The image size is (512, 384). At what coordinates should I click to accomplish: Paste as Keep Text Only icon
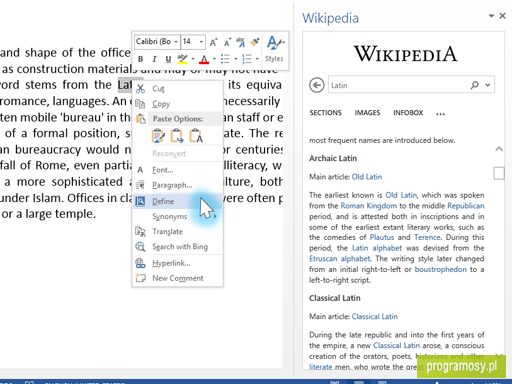pos(196,136)
